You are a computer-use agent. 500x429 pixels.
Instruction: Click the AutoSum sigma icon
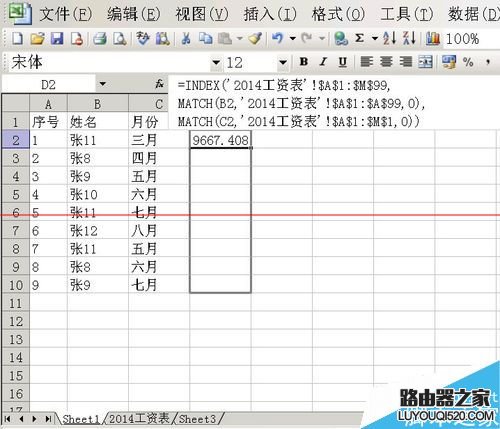click(359, 39)
